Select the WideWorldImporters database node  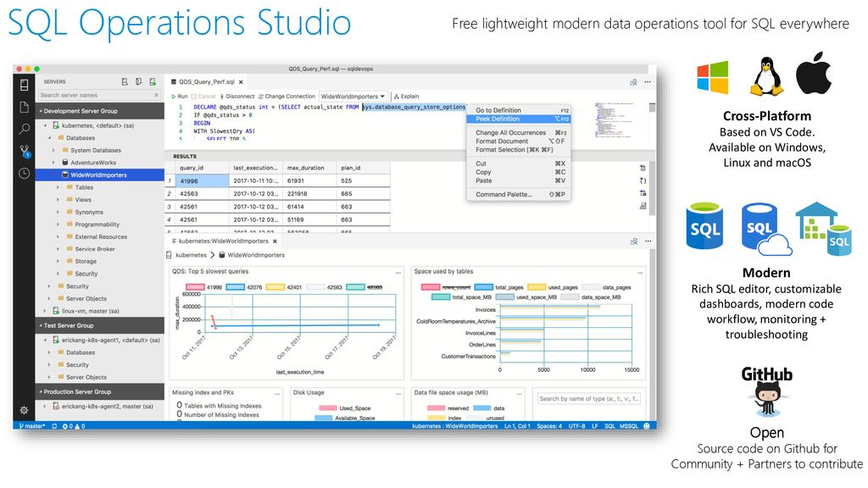(x=100, y=175)
